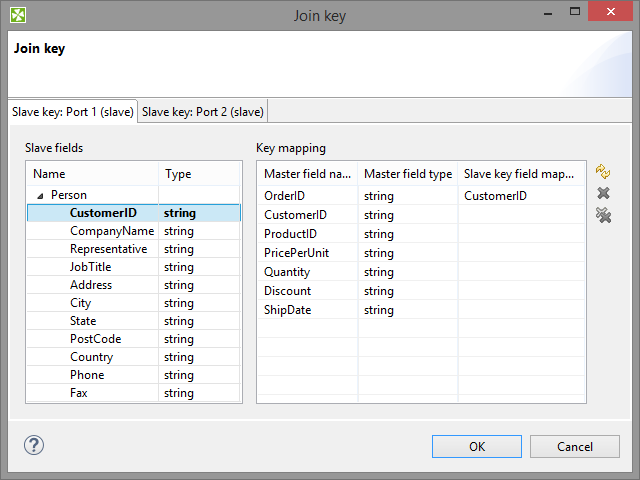Open the help question mark icon
Image resolution: width=640 pixels, height=480 pixels.
(x=34, y=445)
